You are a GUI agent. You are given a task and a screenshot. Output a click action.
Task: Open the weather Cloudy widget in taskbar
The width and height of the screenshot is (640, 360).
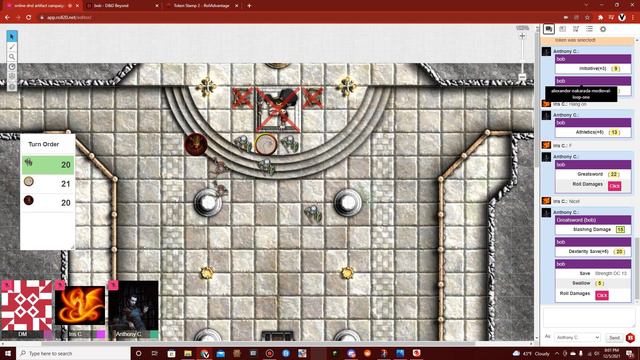click(532, 353)
